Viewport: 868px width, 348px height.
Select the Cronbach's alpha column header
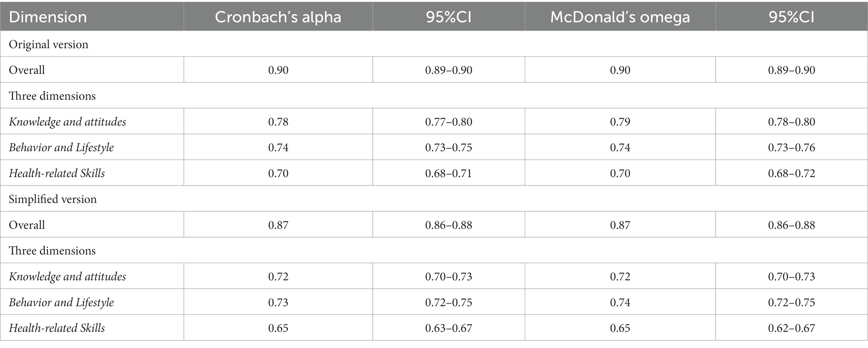[278, 17]
